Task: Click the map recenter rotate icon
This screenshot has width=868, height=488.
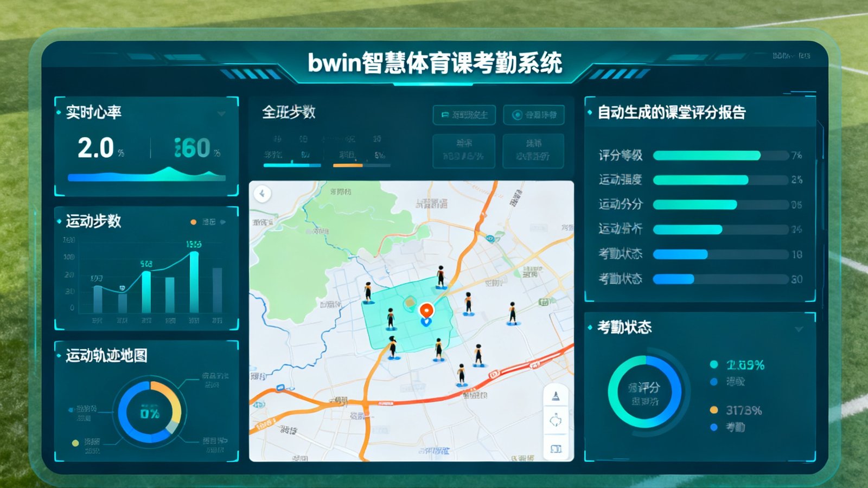Action: coord(556,420)
